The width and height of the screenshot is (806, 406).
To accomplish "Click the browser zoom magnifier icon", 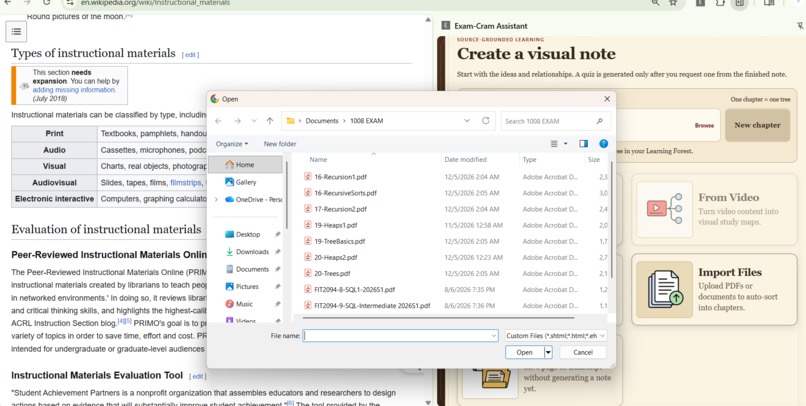I will coord(655,3).
